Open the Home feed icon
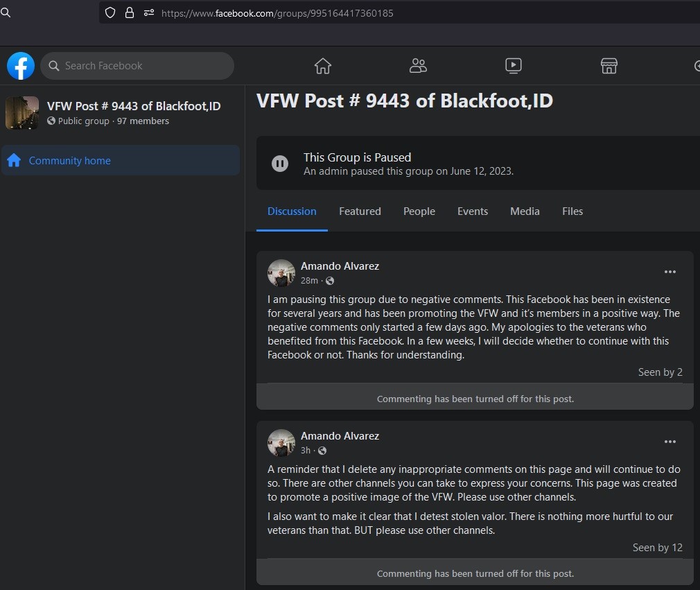The image size is (700, 590). pyautogui.click(x=323, y=66)
